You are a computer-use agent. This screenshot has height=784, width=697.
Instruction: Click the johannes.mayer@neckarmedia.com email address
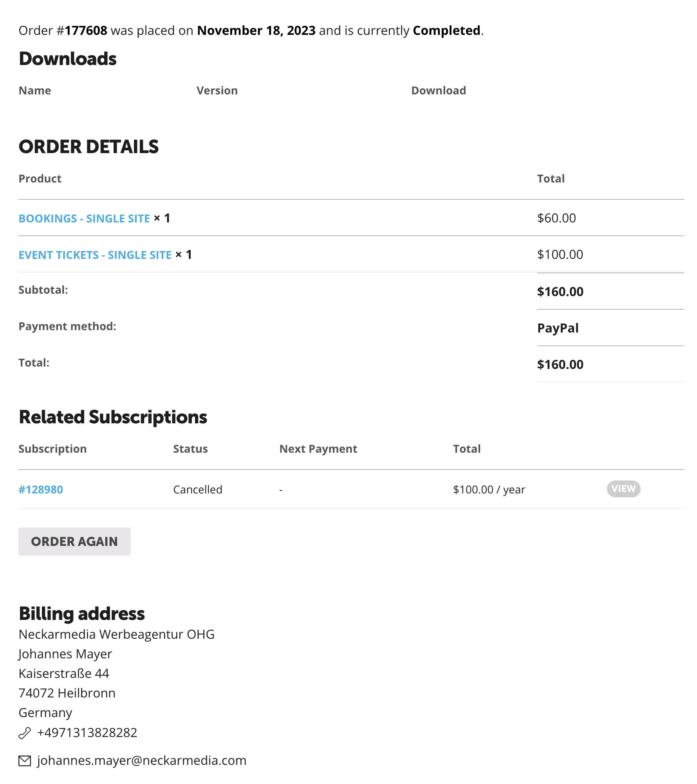142,761
